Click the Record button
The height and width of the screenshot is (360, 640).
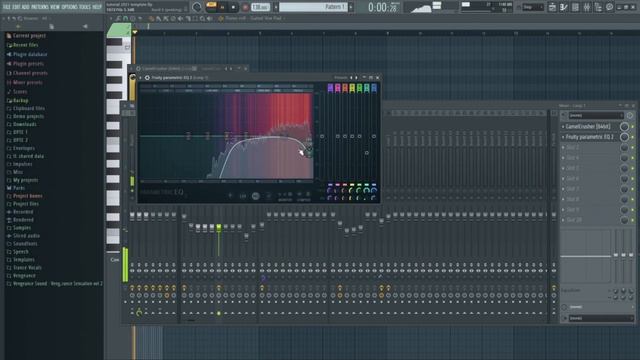pyautogui.click(x=245, y=7)
